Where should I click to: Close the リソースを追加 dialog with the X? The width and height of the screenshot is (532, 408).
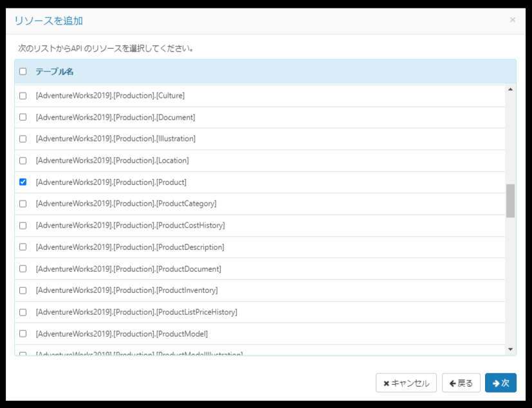click(512, 20)
